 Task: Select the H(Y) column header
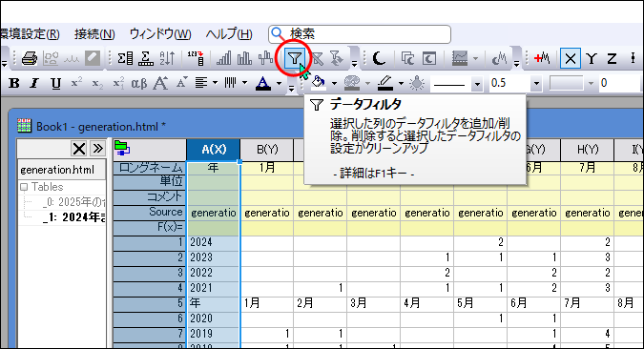[588, 150]
